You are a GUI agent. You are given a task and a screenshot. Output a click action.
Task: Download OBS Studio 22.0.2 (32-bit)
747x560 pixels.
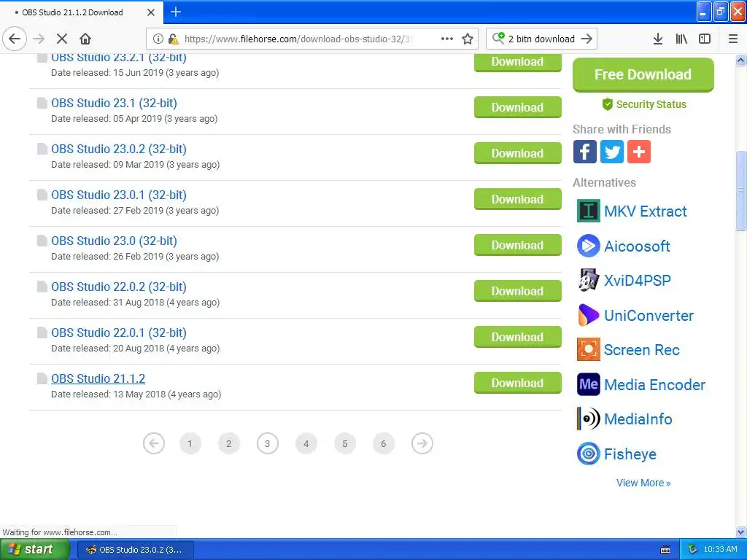(x=517, y=291)
